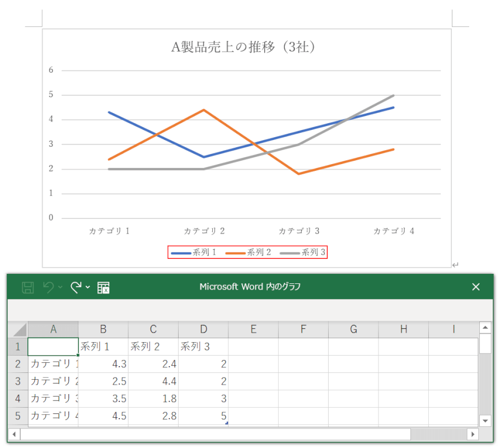500x448 pixels.
Task: Expand the Undo history dropdown arrow
Action: click(60, 288)
